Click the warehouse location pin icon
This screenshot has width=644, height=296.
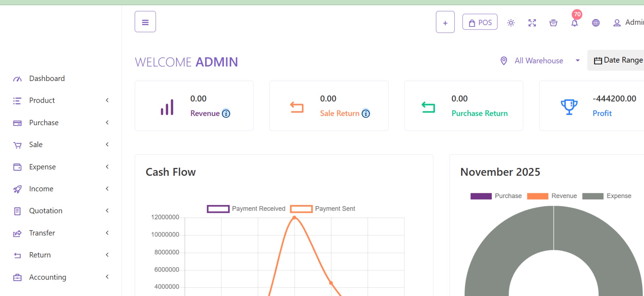tap(504, 61)
